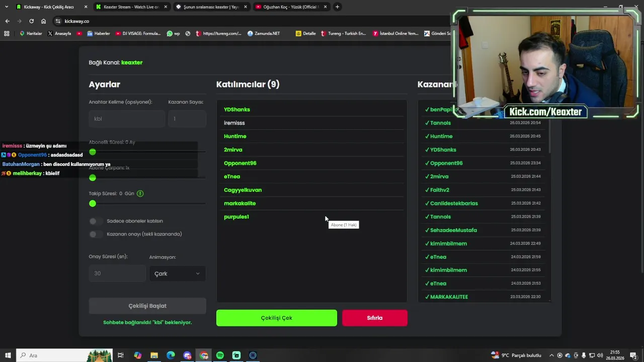The image size is (644, 362).
Task: Open the Haberler bookmark
Action: pos(99,34)
